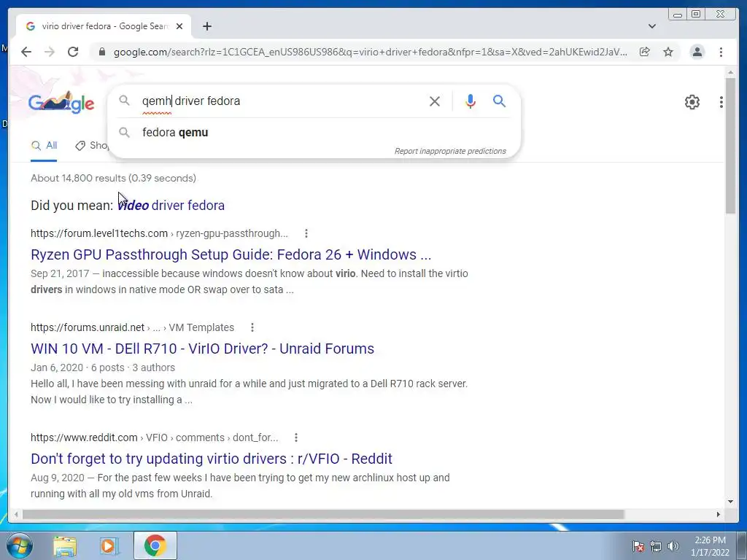Screen dimensions: 747x560
Task: Open Ryzen GPU Passthrough Setup Guide result
Action: click(231, 254)
